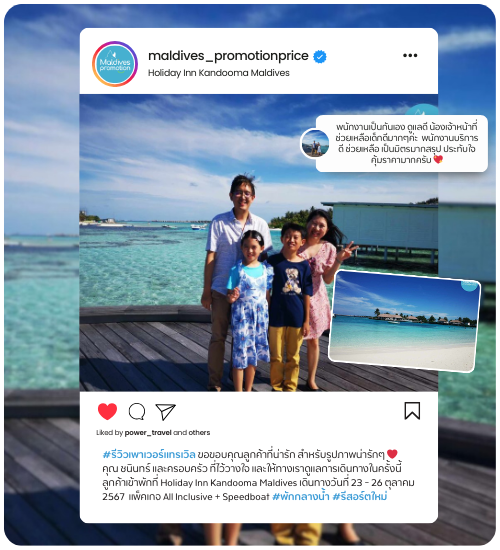Share post with paper plane icon
The image size is (500, 550).
tap(165, 412)
